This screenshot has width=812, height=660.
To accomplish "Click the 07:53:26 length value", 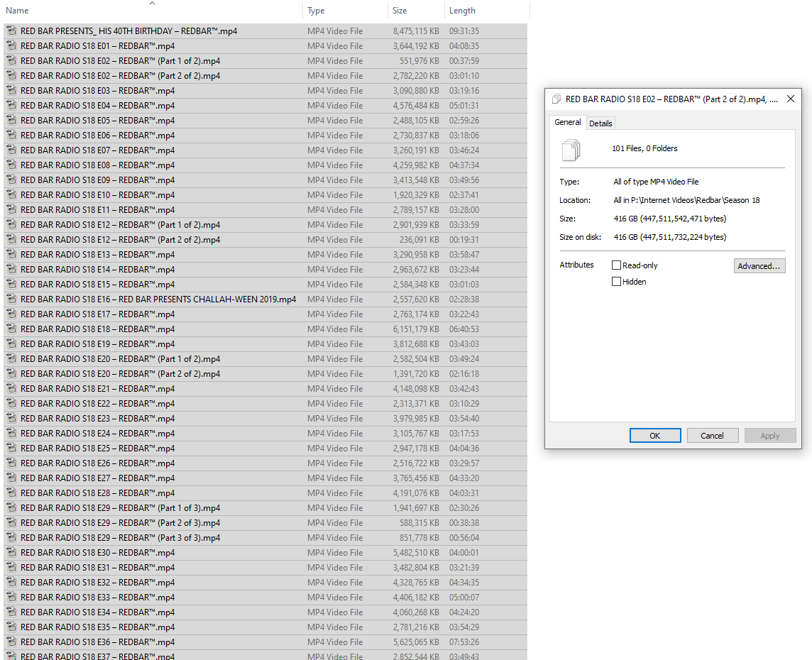I will 464,642.
